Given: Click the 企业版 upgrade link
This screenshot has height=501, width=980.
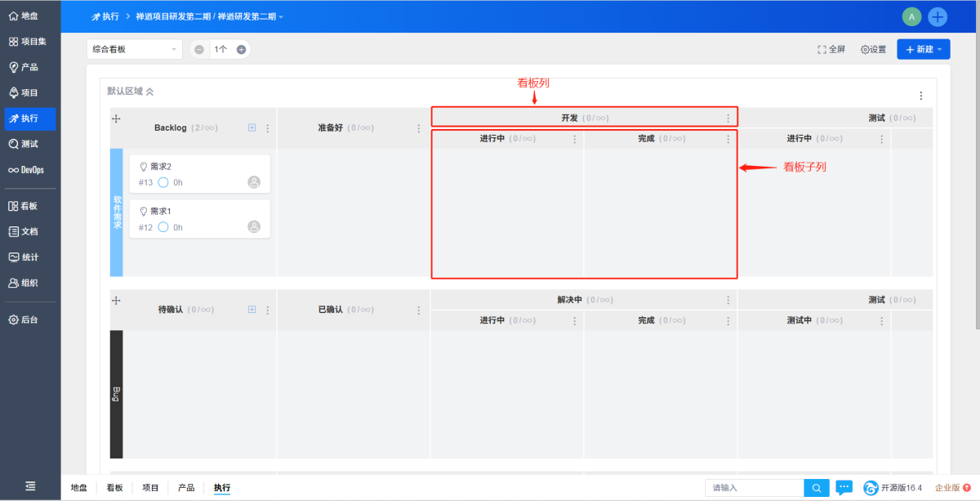Looking at the screenshot, I should click(x=952, y=488).
